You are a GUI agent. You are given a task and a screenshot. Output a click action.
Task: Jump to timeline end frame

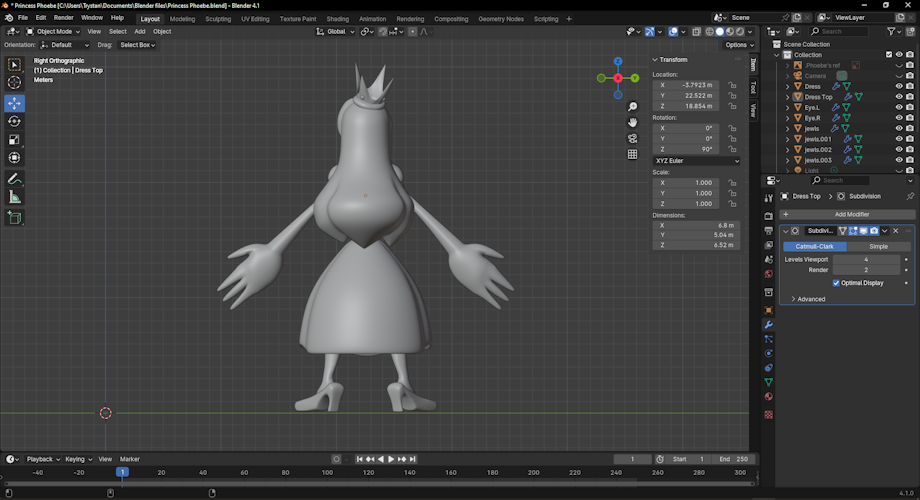(x=413, y=460)
